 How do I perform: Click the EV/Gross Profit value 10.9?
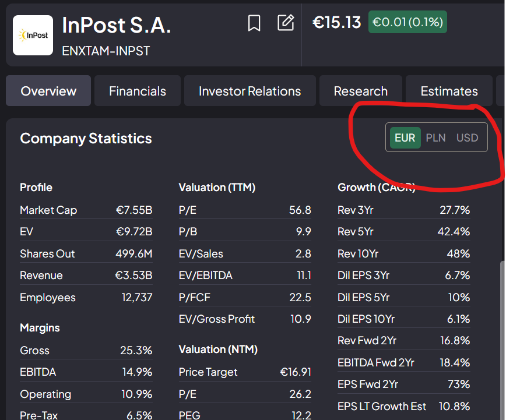click(301, 319)
